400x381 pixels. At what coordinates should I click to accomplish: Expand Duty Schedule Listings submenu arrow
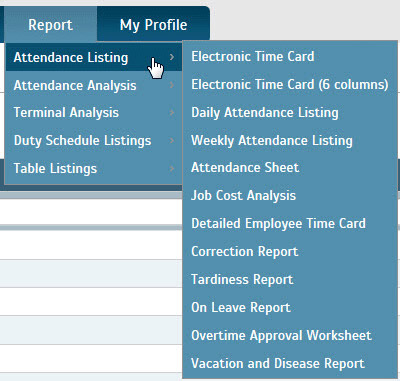(172, 141)
